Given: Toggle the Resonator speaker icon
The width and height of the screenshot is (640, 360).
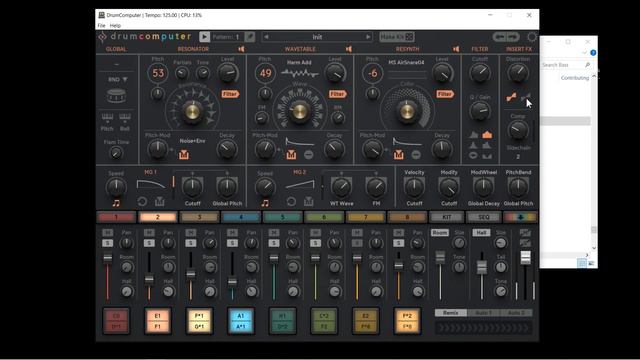Looking at the screenshot, I should pyautogui.click(x=241, y=49).
